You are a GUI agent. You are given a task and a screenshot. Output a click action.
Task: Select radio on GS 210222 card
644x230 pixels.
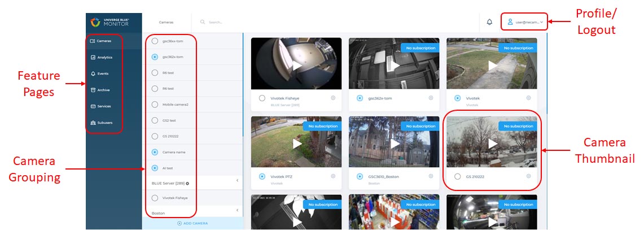click(x=458, y=176)
